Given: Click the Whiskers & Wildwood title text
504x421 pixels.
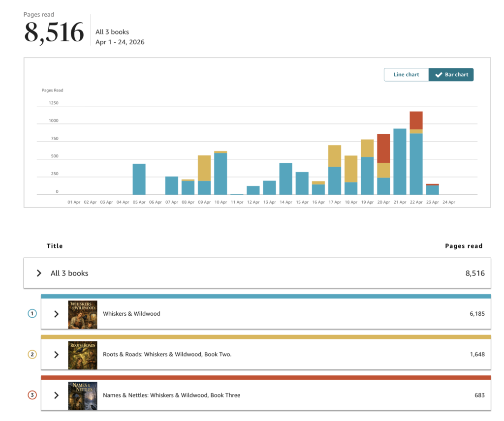Looking at the screenshot, I should [131, 314].
